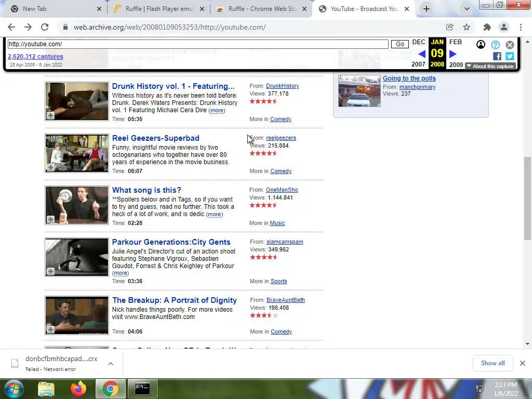The width and height of the screenshot is (532, 399).
Task: Expand the About this capture dropdown
Action: click(490, 66)
